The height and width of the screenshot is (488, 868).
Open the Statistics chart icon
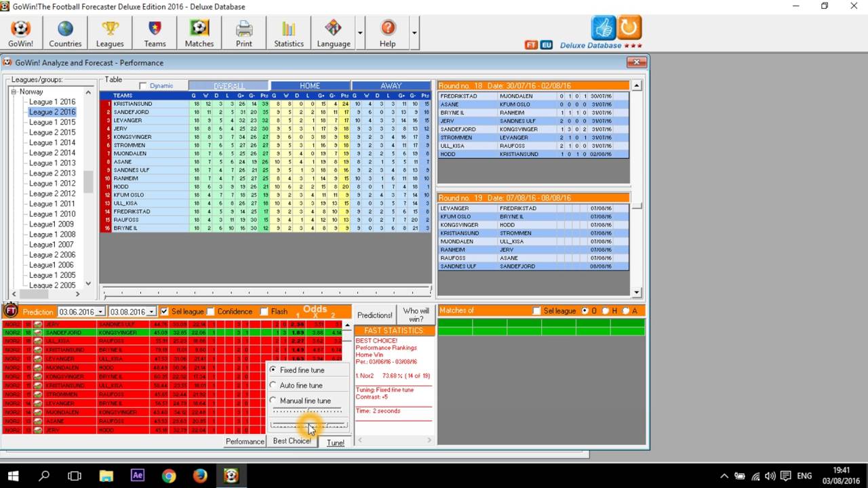pos(289,34)
